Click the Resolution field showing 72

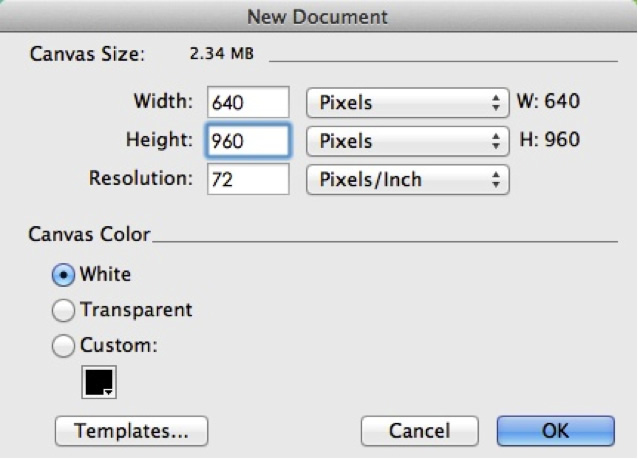(x=248, y=179)
